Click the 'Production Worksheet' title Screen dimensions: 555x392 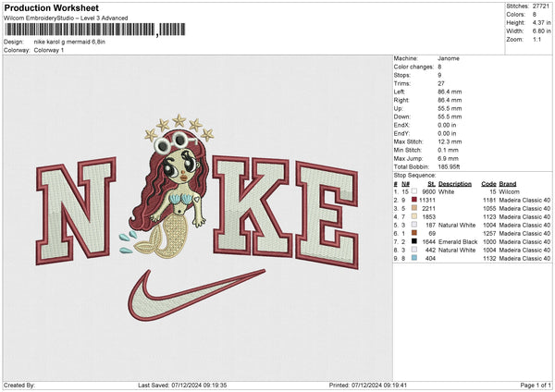click(51, 7)
